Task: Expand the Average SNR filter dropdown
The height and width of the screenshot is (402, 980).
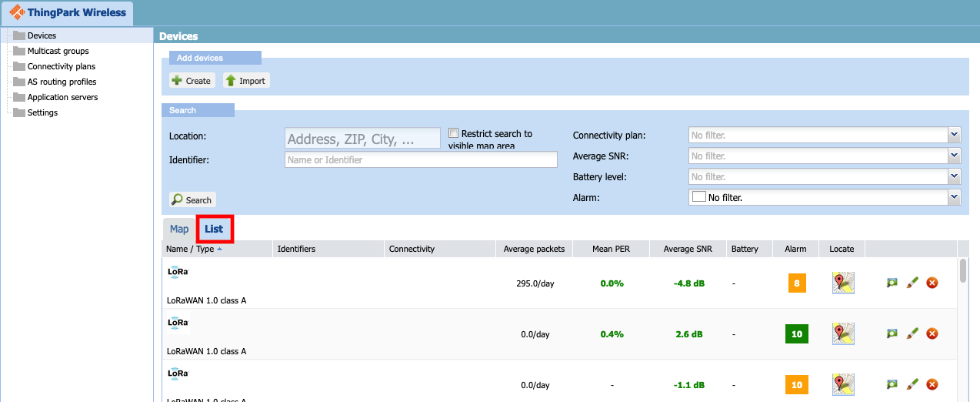Action: 955,156
